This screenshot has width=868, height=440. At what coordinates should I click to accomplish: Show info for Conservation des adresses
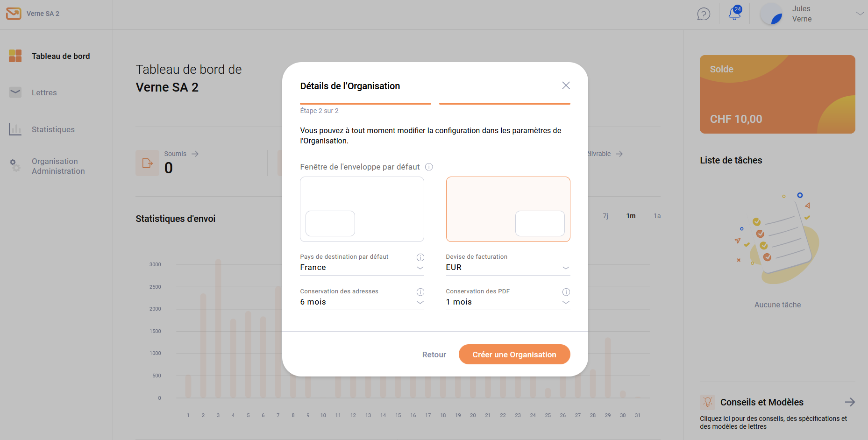tap(420, 292)
